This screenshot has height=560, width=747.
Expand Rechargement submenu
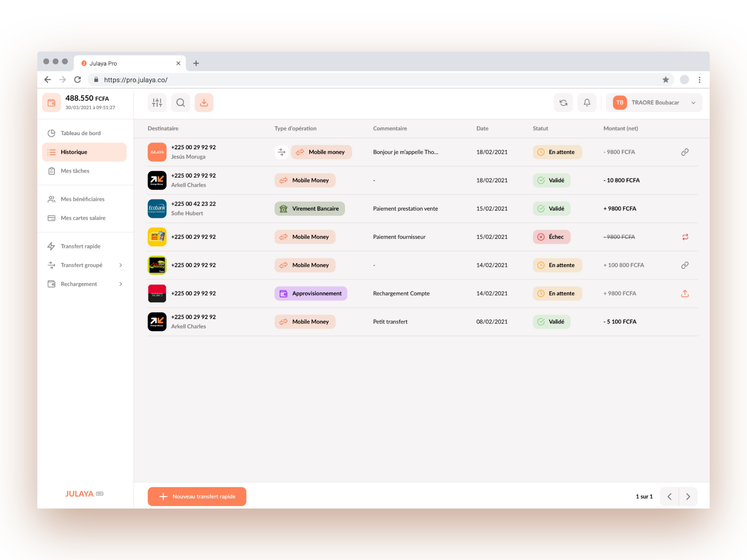[120, 284]
